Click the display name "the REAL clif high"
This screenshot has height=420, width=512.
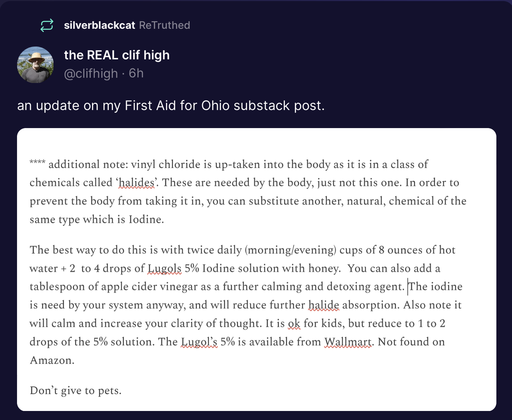[117, 55]
